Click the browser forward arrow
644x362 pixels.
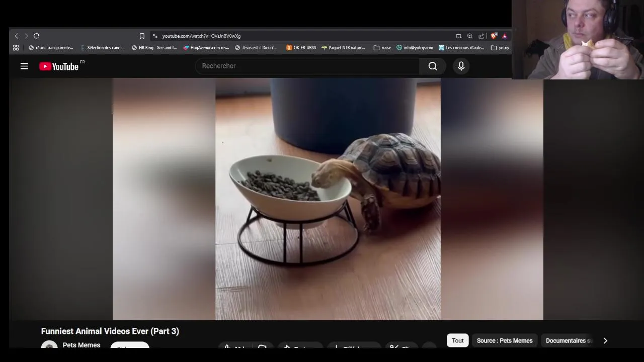tap(27, 36)
